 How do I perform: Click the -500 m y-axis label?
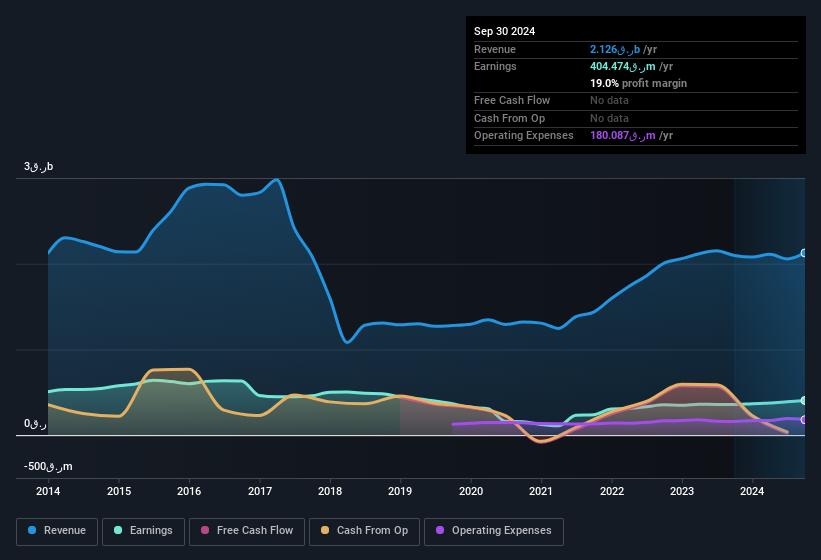pyautogui.click(x=48, y=466)
